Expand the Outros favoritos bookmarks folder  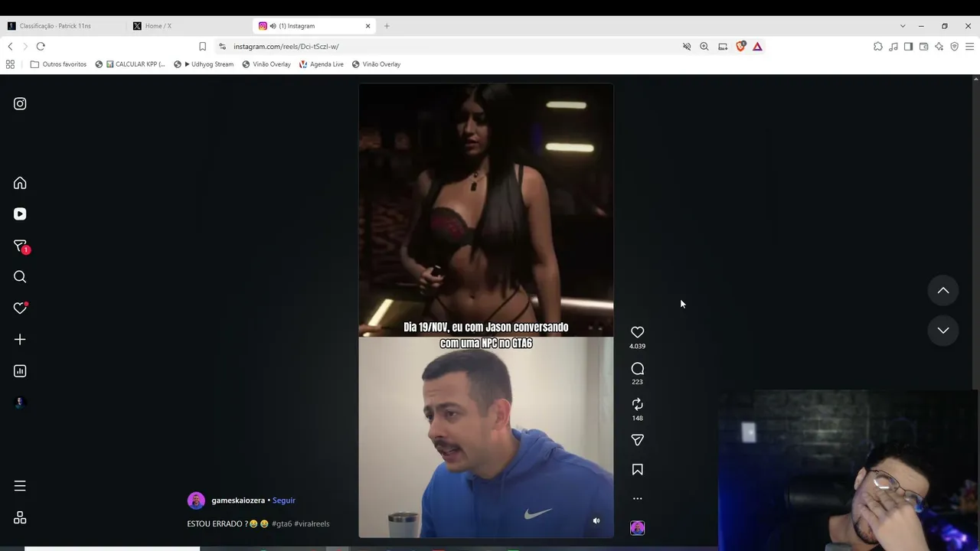(58, 64)
